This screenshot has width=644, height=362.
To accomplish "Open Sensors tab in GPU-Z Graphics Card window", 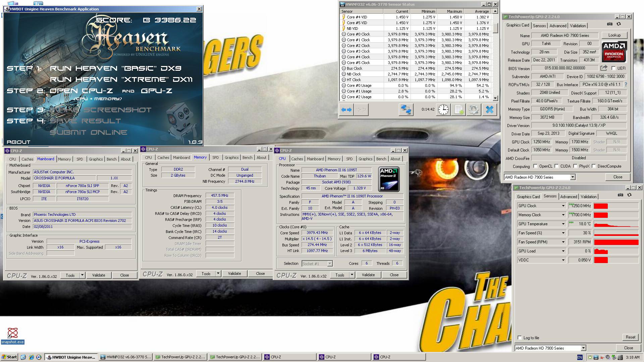I will pos(539,26).
